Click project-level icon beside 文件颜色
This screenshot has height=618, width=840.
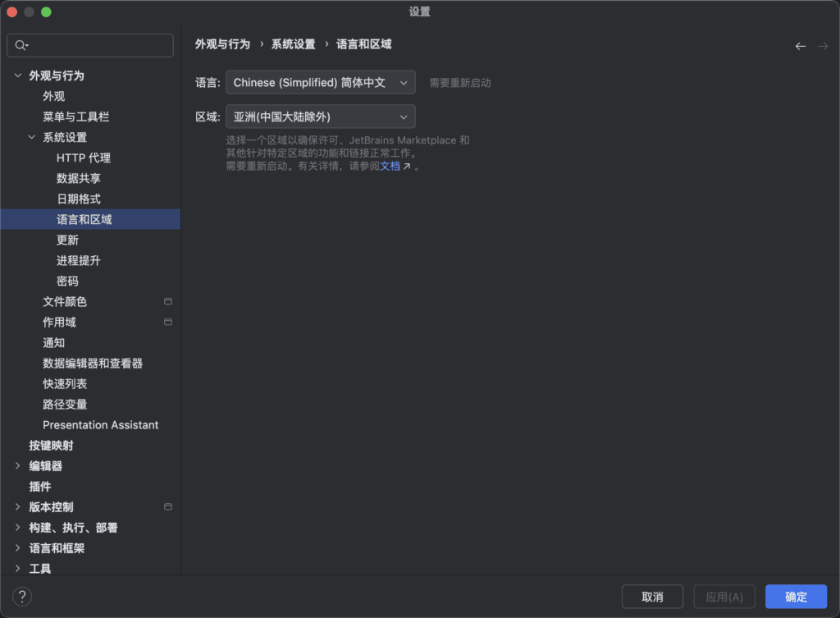point(168,301)
